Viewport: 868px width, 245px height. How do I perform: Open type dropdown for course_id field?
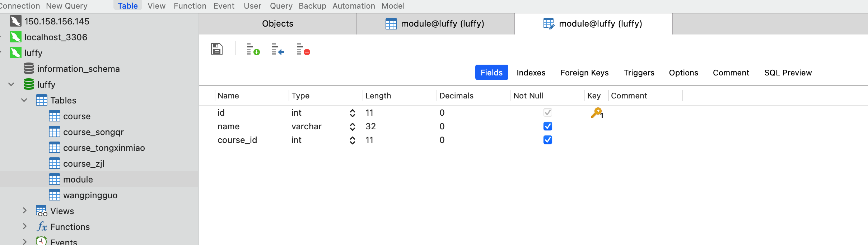point(353,140)
